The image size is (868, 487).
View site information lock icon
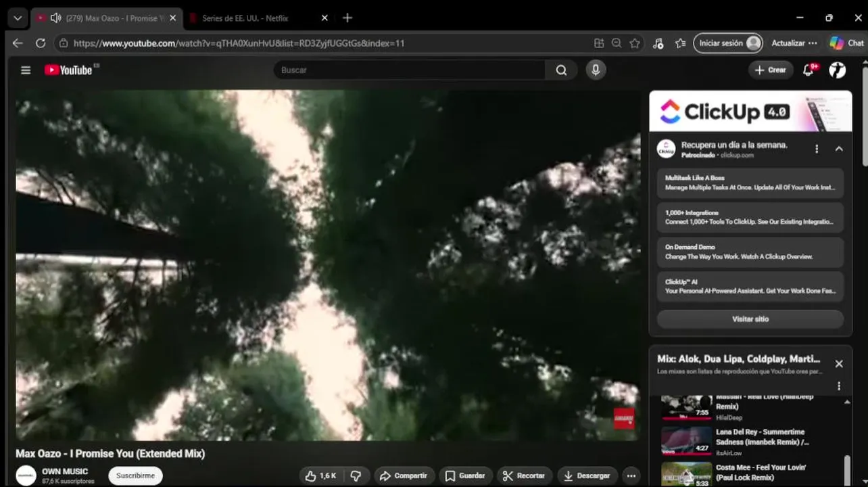coord(64,43)
